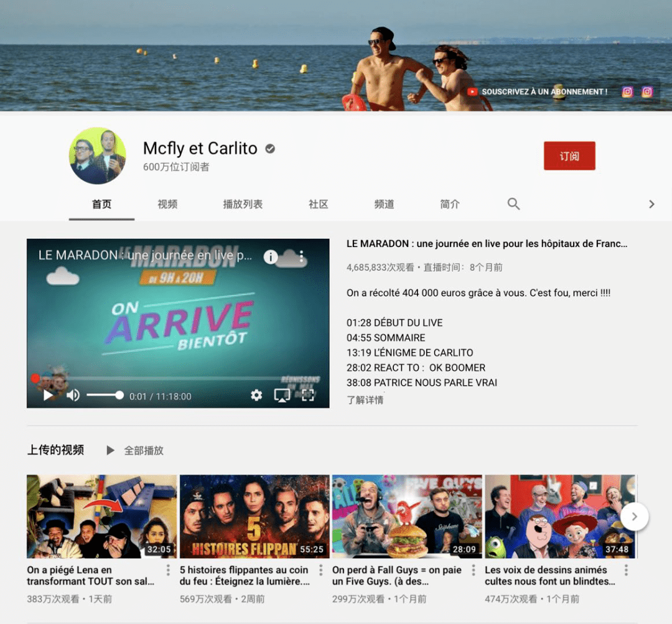Open the 播放列表 tab
Screen dimensions: 672x624
click(243, 205)
